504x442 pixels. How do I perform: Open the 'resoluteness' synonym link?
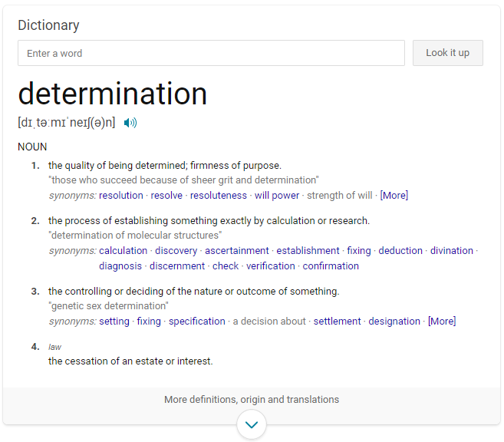coord(219,196)
